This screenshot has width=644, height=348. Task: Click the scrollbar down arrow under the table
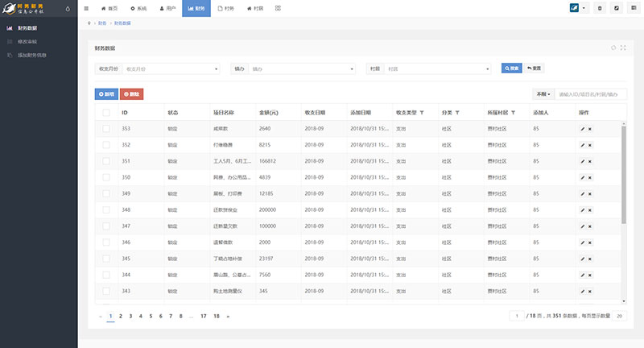click(624, 301)
